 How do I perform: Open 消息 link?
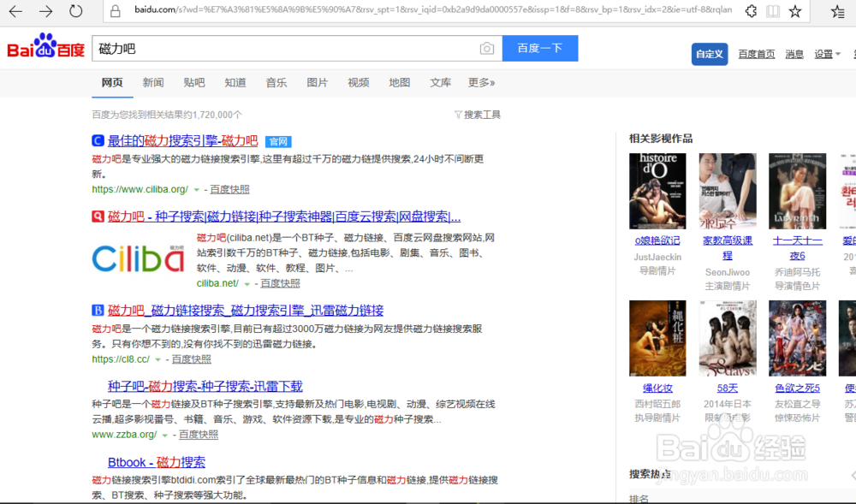[794, 54]
